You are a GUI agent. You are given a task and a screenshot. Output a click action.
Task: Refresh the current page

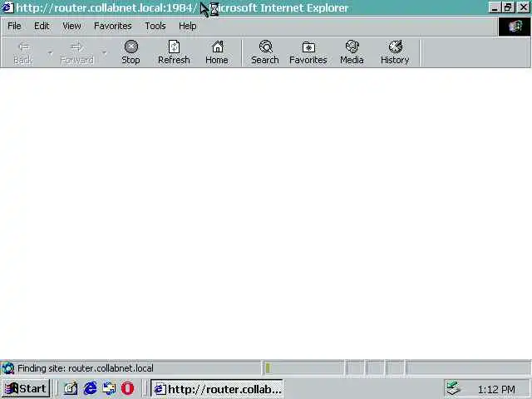tap(174, 52)
